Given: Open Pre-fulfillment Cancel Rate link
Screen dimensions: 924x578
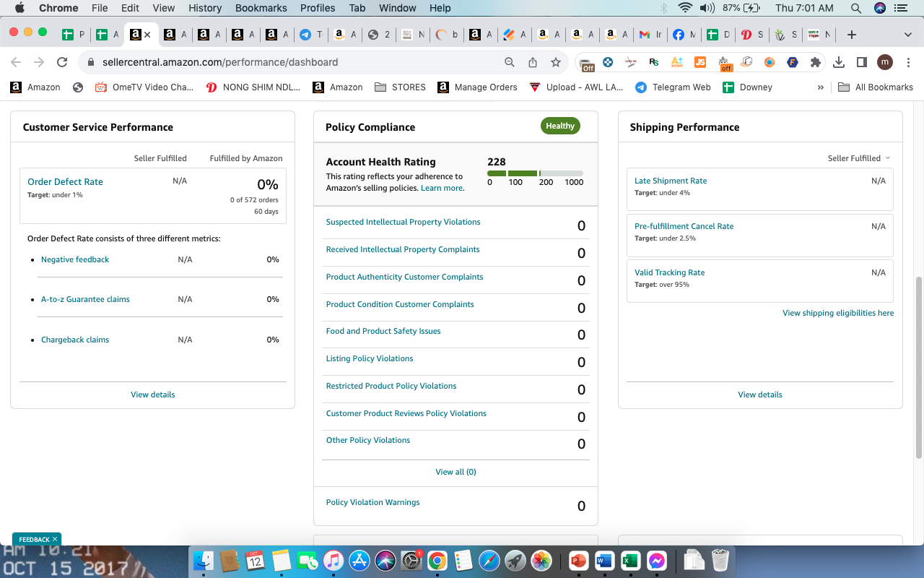Looking at the screenshot, I should click(684, 226).
